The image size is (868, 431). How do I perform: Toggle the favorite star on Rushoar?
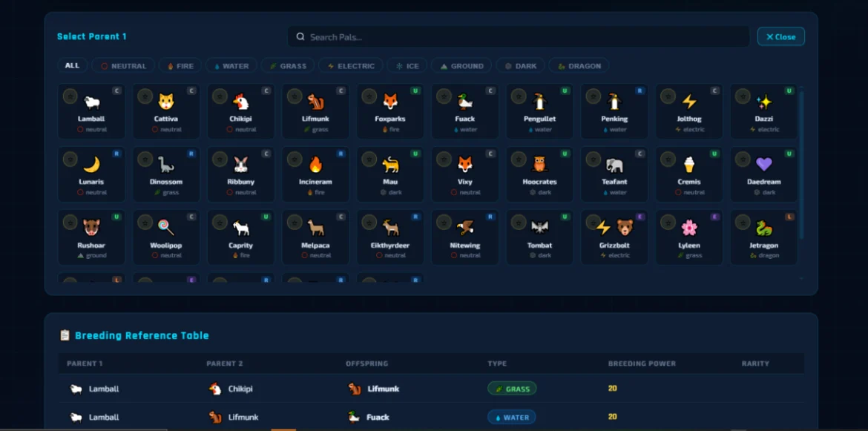pyautogui.click(x=70, y=222)
